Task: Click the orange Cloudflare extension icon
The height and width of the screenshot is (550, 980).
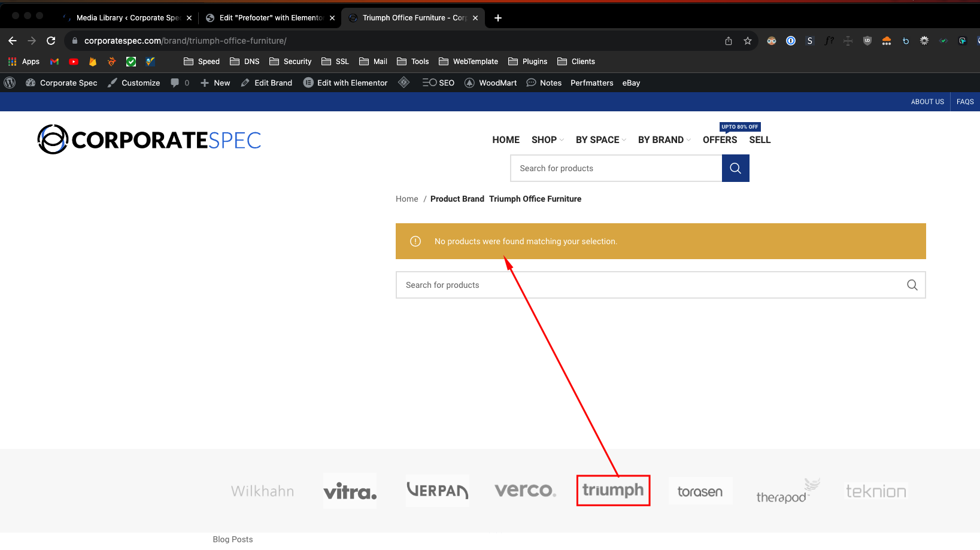Action: pyautogui.click(x=887, y=41)
